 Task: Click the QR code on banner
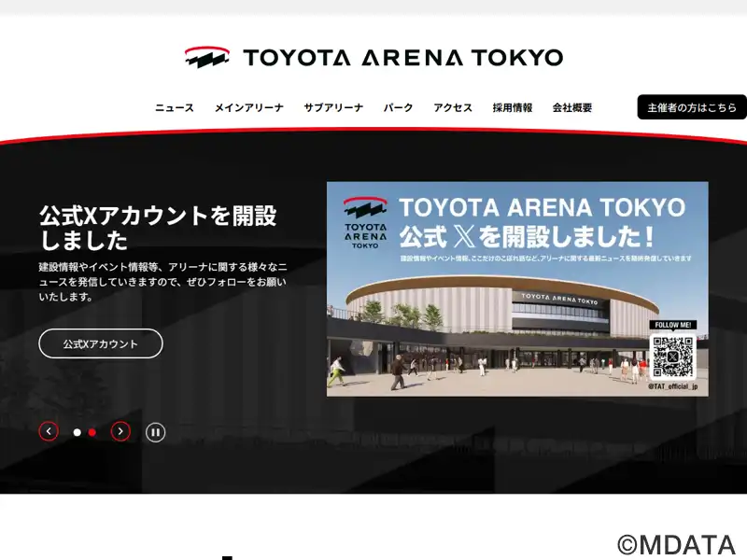click(x=672, y=357)
